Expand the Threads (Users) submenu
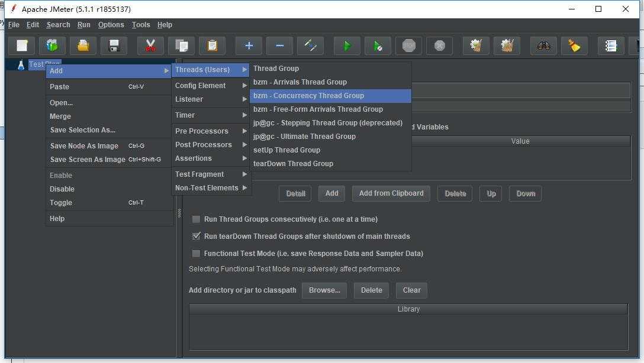 pos(211,70)
